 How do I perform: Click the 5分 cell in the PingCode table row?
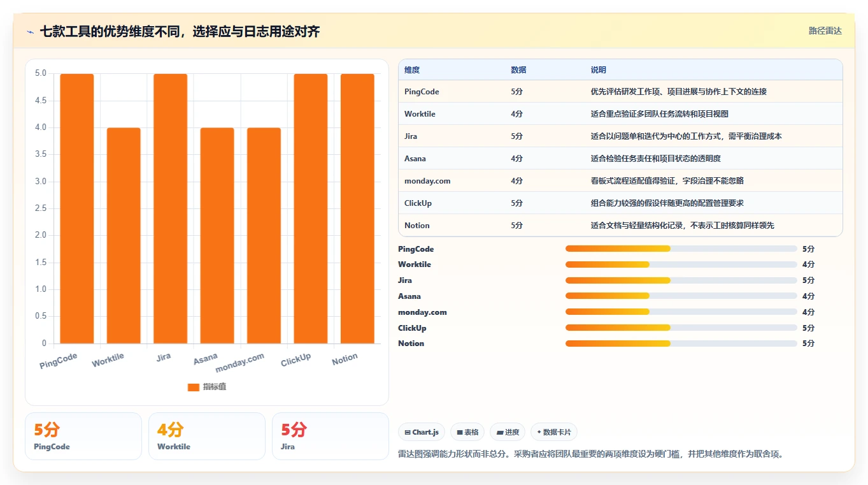pyautogui.click(x=516, y=92)
